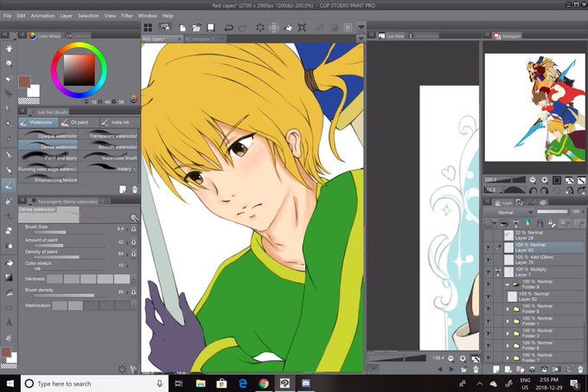Click the Navigator zoom out magnifier
Screen dimensions: 588x392
click(x=533, y=180)
